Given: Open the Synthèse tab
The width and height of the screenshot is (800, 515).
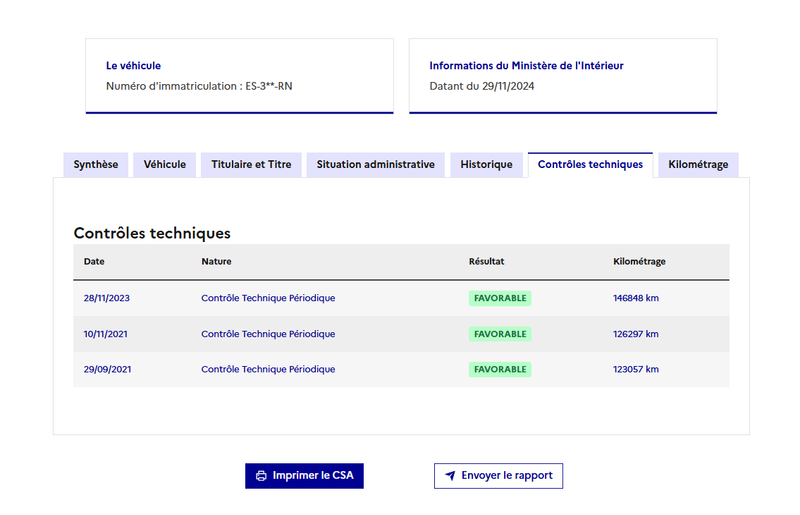Looking at the screenshot, I should 96,165.
